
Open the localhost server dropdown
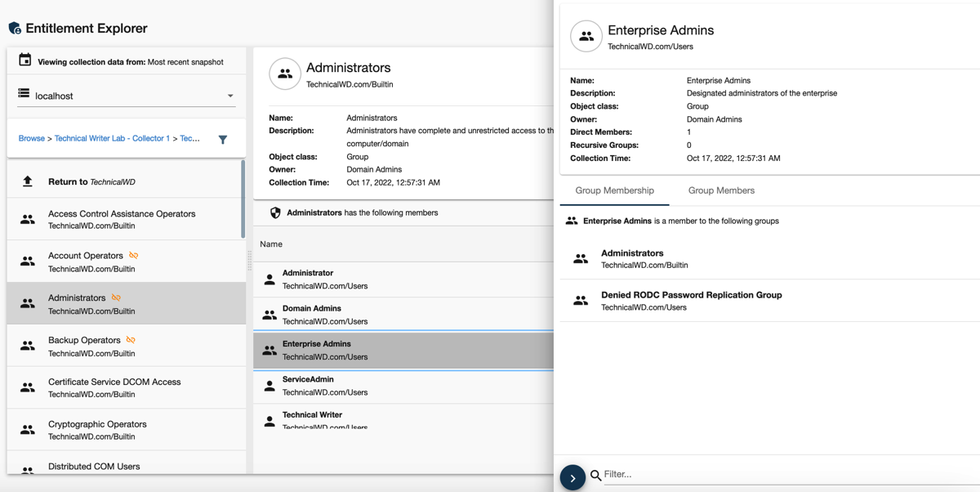(x=127, y=96)
